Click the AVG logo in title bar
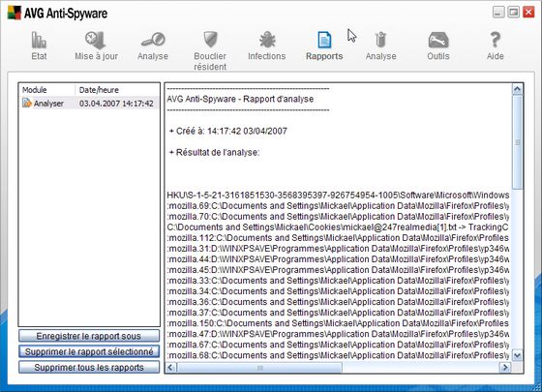Screen dimensions: 542x392 tap(15, 13)
